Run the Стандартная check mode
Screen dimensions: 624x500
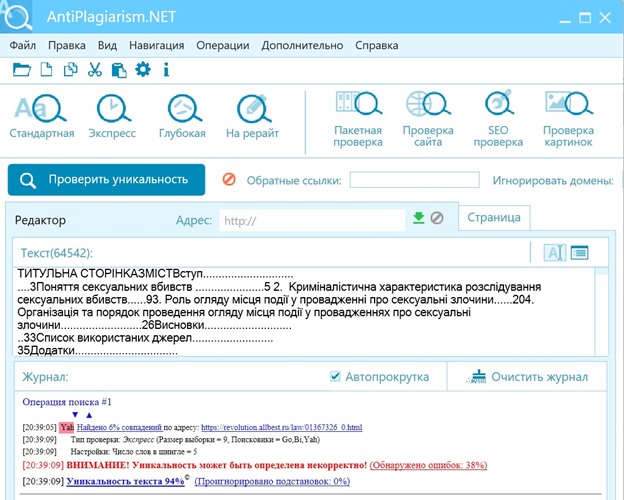coord(42,116)
